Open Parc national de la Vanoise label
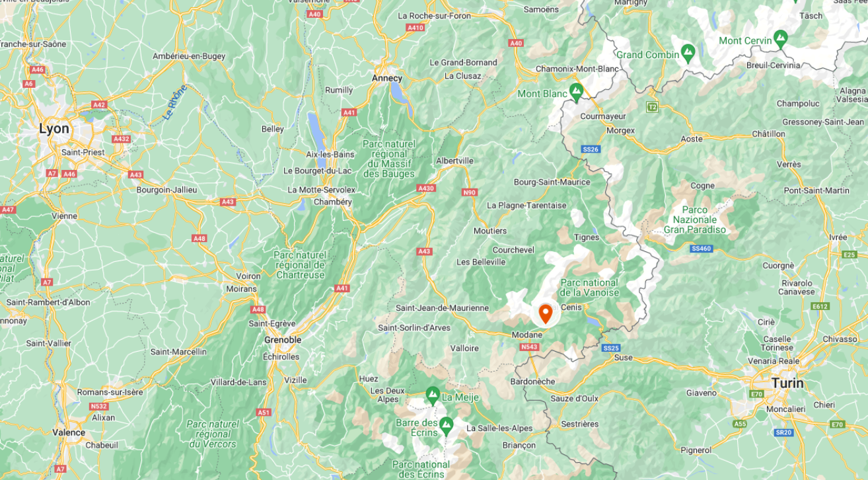 click(590, 288)
